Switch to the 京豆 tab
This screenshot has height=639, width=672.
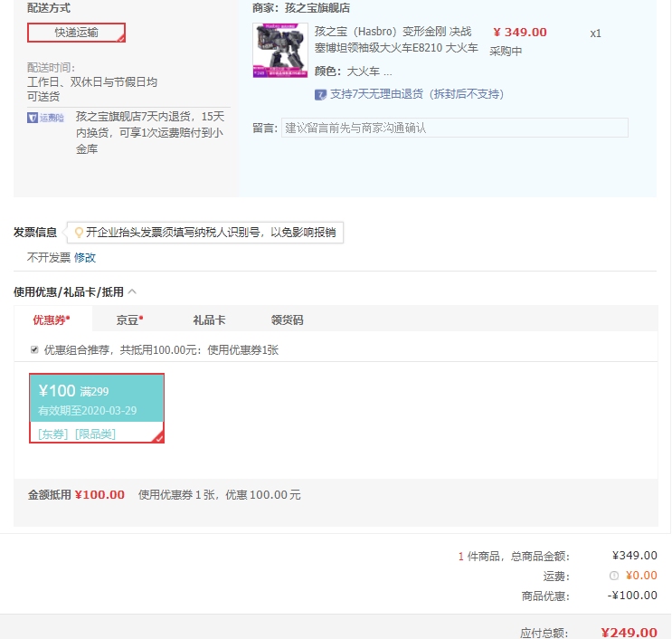click(x=129, y=320)
